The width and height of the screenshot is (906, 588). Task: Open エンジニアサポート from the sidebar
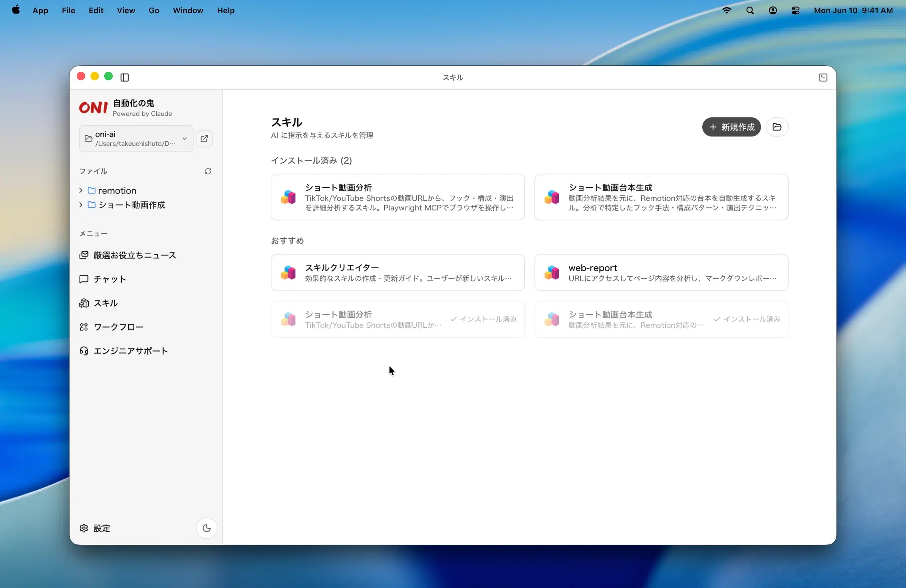click(x=131, y=351)
